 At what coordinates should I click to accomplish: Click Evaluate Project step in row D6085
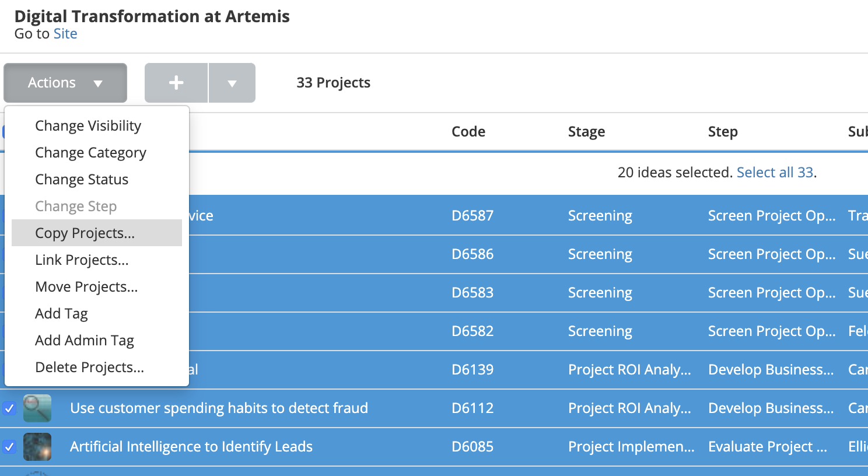click(x=768, y=447)
